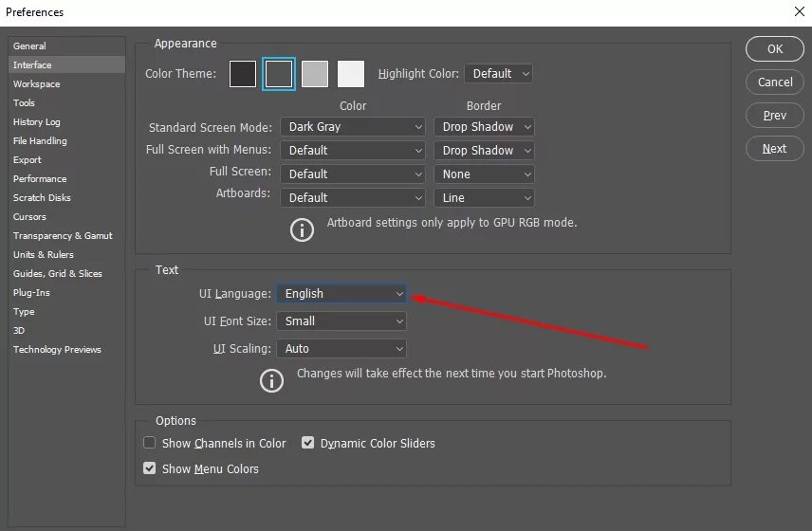
Task: Open 3D preferences category
Action: pos(66,330)
